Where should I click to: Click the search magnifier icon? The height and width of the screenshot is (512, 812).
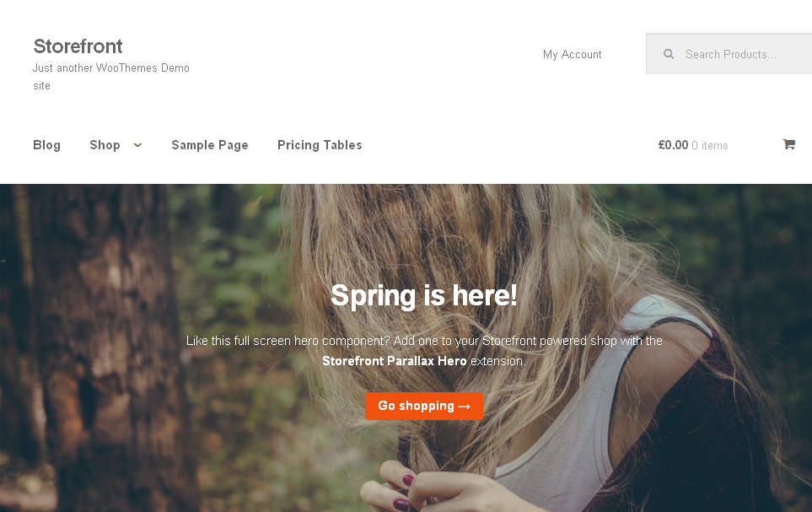669,54
